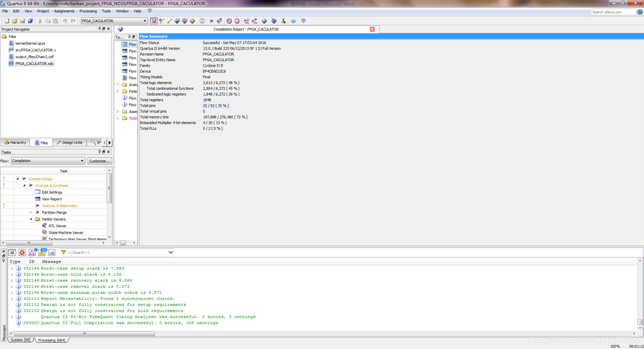Open the Assignments menu
The width and height of the screenshot is (644, 349).
coord(64,11)
